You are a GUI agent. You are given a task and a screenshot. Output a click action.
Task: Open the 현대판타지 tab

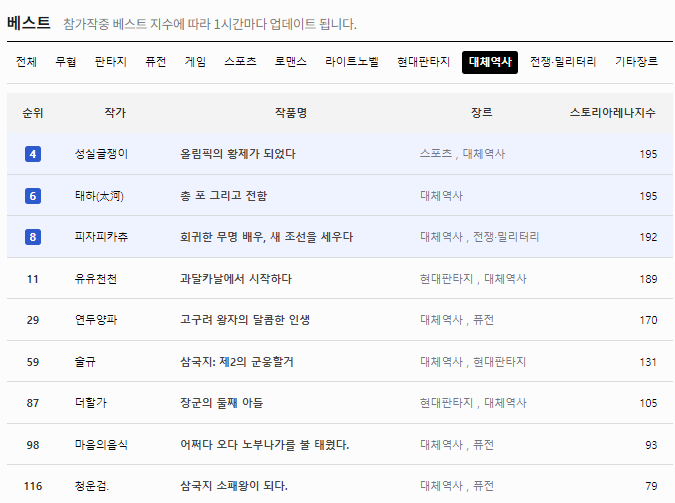tap(423, 62)
